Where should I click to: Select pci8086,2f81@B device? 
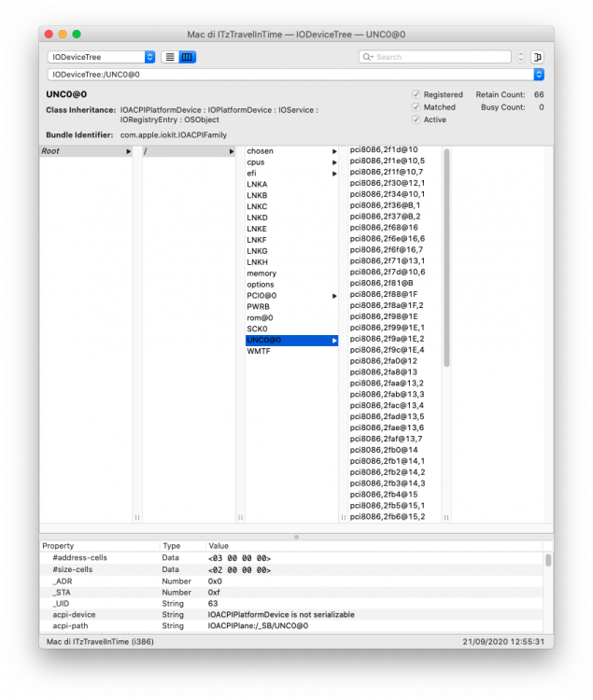coord(395,283)
